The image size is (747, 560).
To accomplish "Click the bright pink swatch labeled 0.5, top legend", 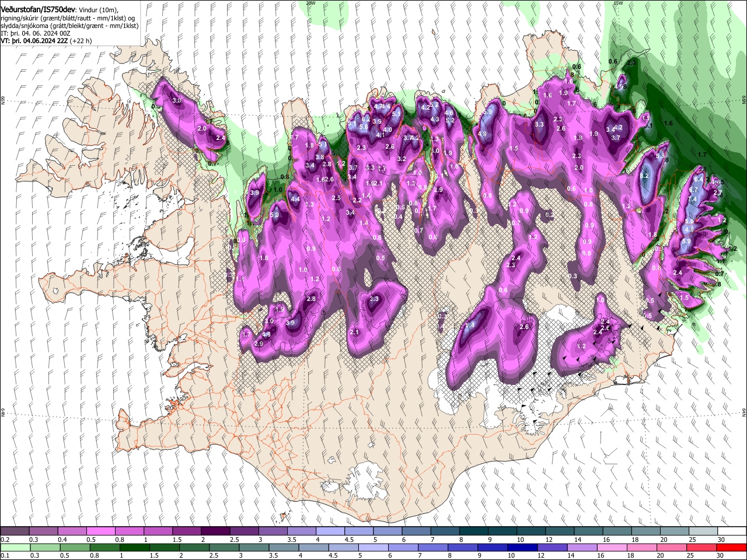I will pyautogui.click(x=100, y=531).
